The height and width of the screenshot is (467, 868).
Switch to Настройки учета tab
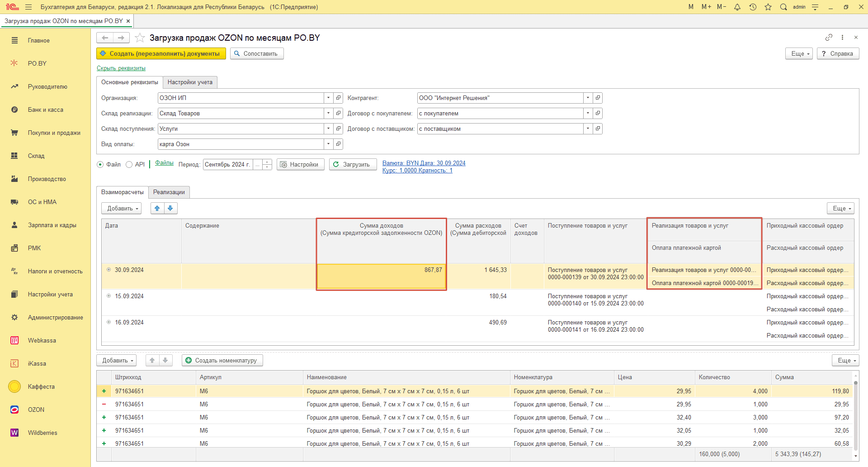(x=190, y=82)
